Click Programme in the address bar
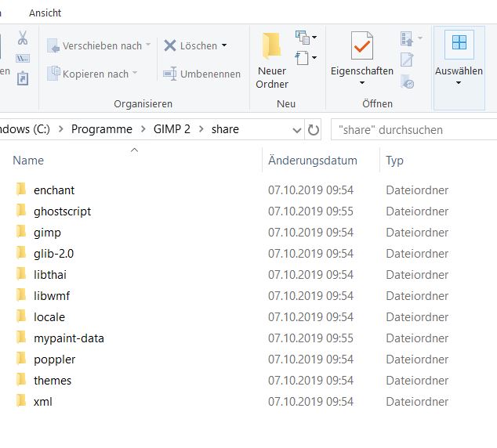 coord(102,129)
